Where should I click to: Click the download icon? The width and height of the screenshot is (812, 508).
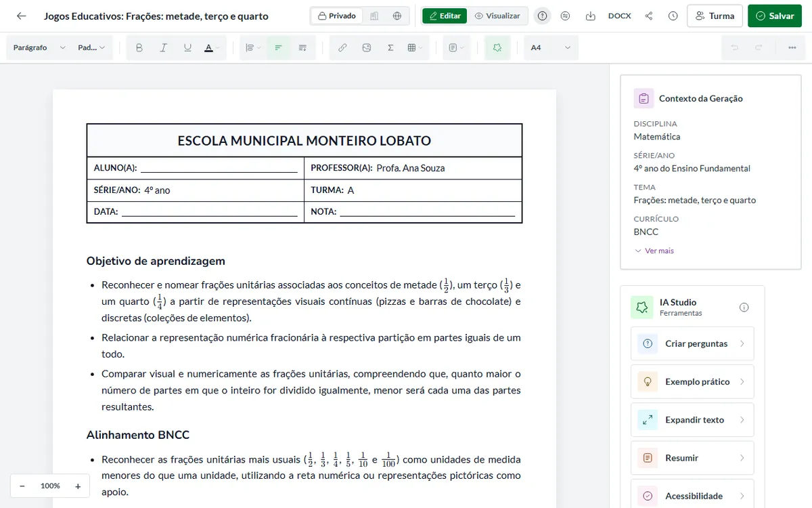[x=590, y=16]
